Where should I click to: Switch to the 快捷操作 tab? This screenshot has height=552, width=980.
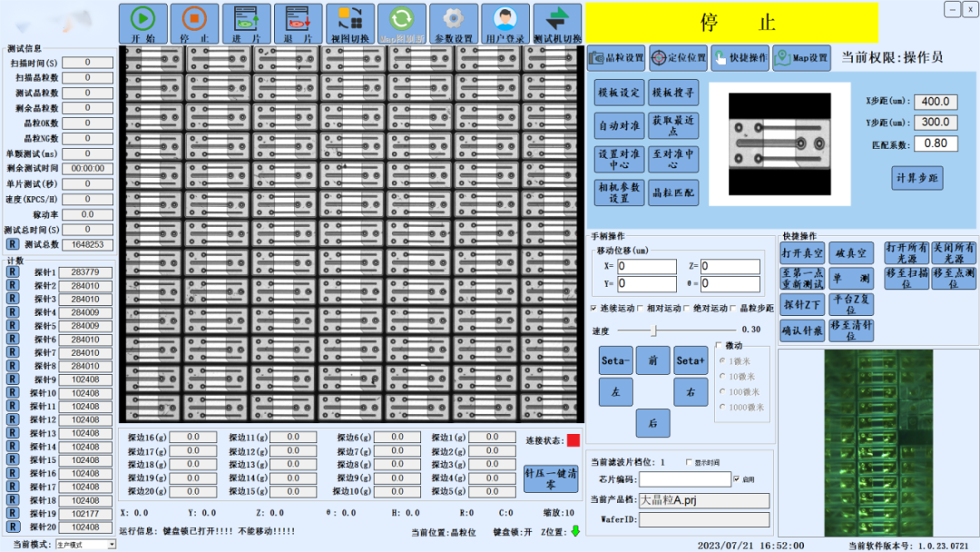tap(740, 58)
